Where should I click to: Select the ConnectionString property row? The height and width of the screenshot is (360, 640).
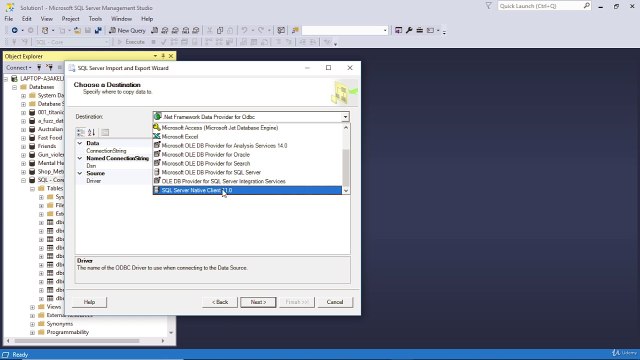(107, 151)
